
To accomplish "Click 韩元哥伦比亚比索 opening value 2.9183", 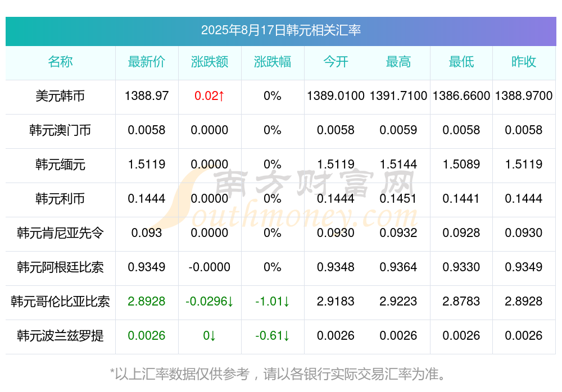I will point(336,301).
